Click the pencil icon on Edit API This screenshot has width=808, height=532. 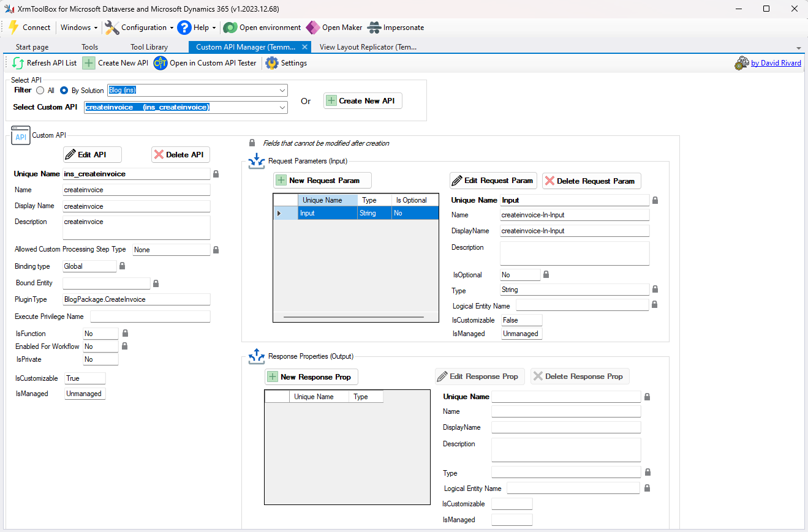tap(70, 154)
